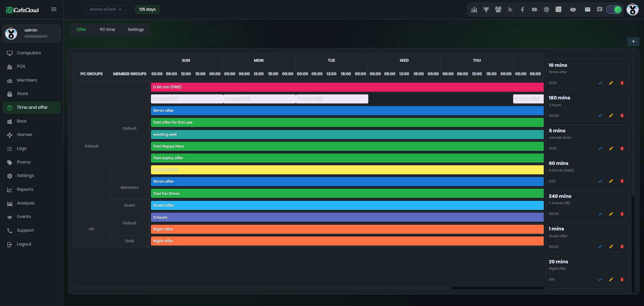
Task: Click the 125 days license button
Action: pos(147,9)
